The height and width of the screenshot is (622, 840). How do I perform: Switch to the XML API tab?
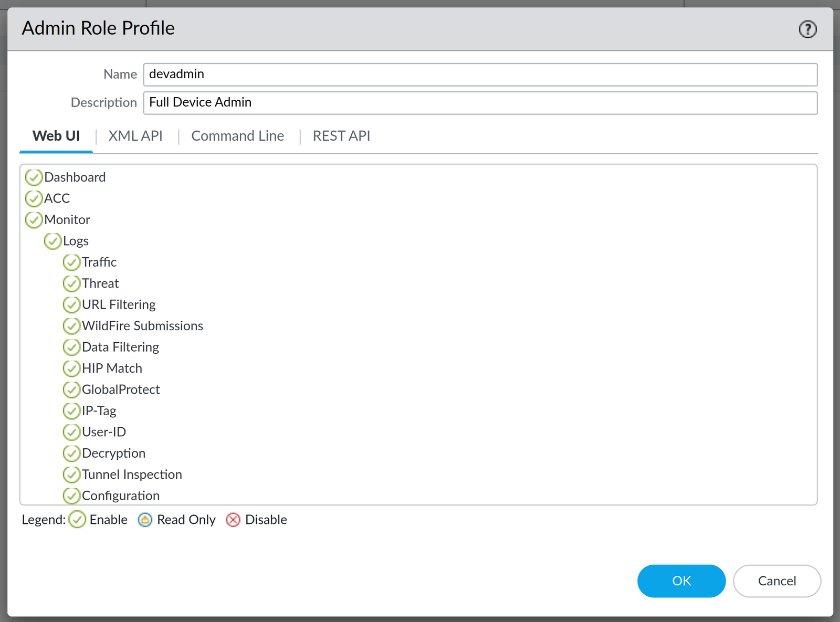coord(135,136)
